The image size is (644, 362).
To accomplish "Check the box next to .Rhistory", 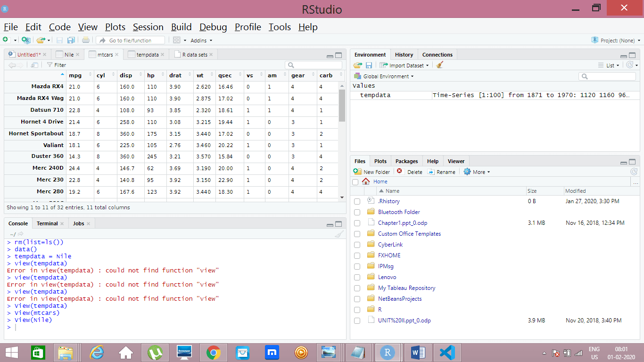I will pyautogui.click(x=357, y=202).
